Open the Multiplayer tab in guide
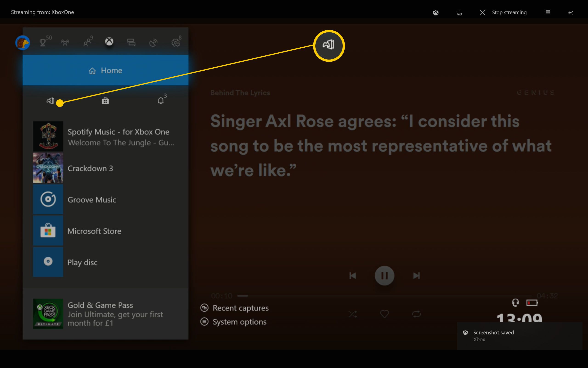The height and width of the screenshot is (368, 588). [65, 43]
